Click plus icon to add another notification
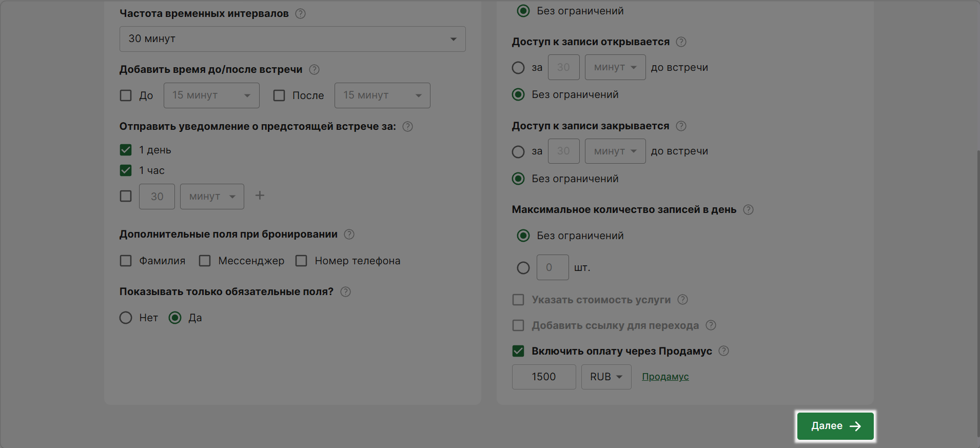 tap(260, 196)
